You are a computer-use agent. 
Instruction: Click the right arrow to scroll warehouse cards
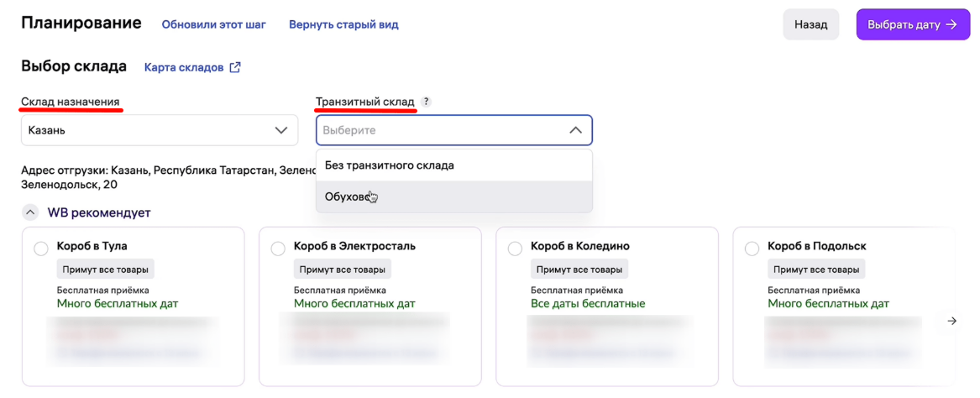coord(952,321)
